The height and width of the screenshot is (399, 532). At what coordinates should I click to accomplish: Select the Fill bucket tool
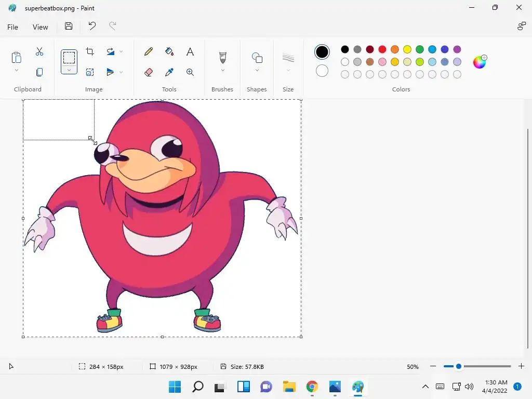click(x=169, y=51)
